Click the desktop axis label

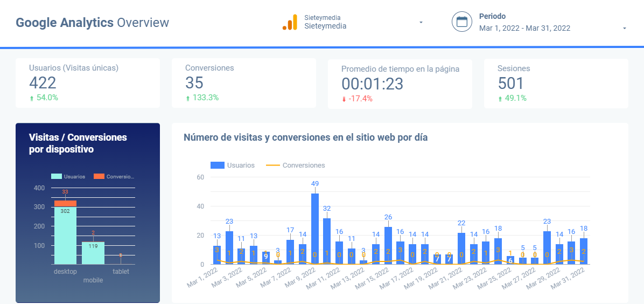(65, 272)
